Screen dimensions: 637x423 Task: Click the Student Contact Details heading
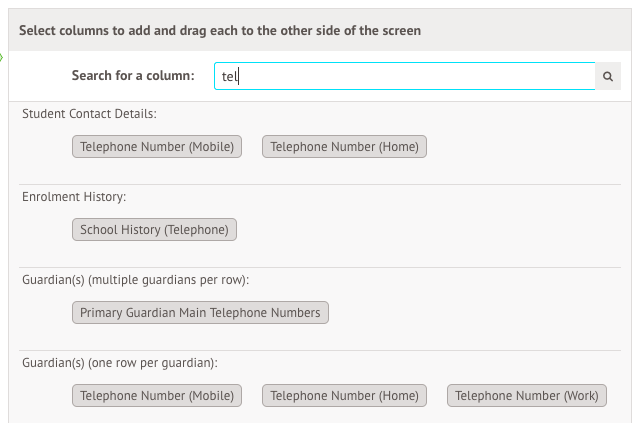coord(90,114)
